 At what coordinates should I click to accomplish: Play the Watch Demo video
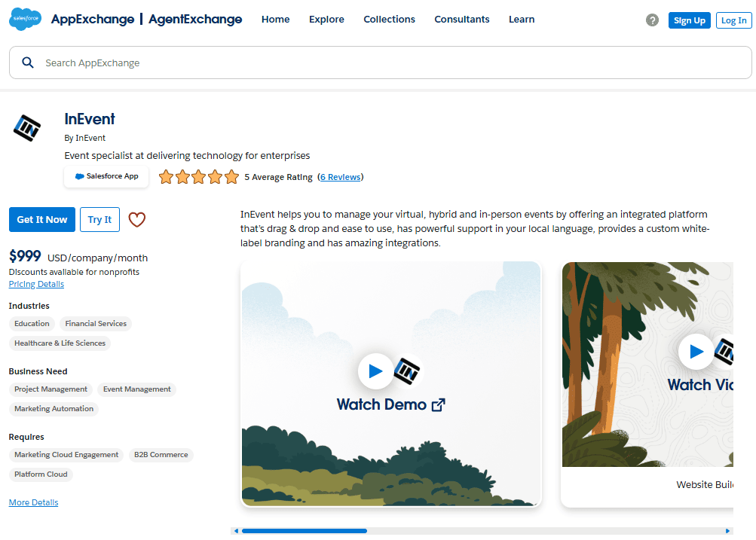click(x=375, y=371)
